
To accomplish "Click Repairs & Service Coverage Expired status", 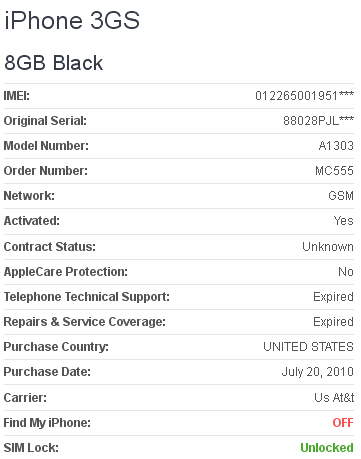I will pos(333,322).
